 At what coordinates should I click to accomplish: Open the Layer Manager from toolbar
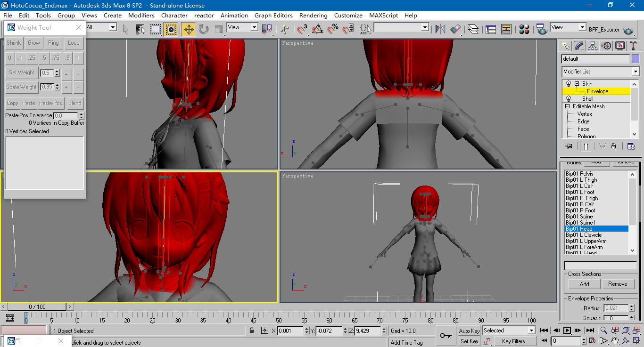[x=473, y=29]
